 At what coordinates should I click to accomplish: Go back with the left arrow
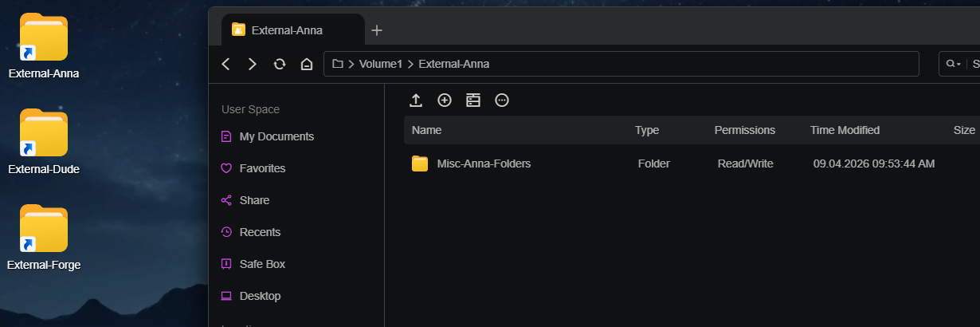tap(226, 64)
